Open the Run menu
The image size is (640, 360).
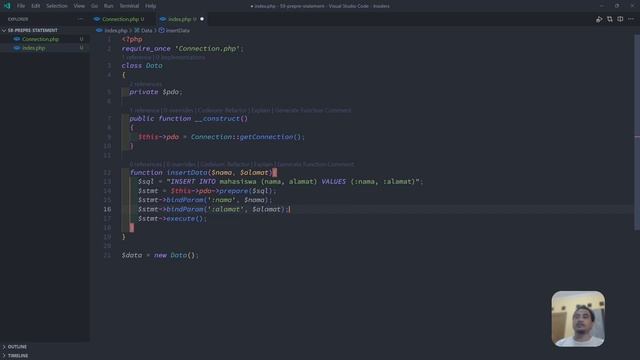(x=108, y=6)
